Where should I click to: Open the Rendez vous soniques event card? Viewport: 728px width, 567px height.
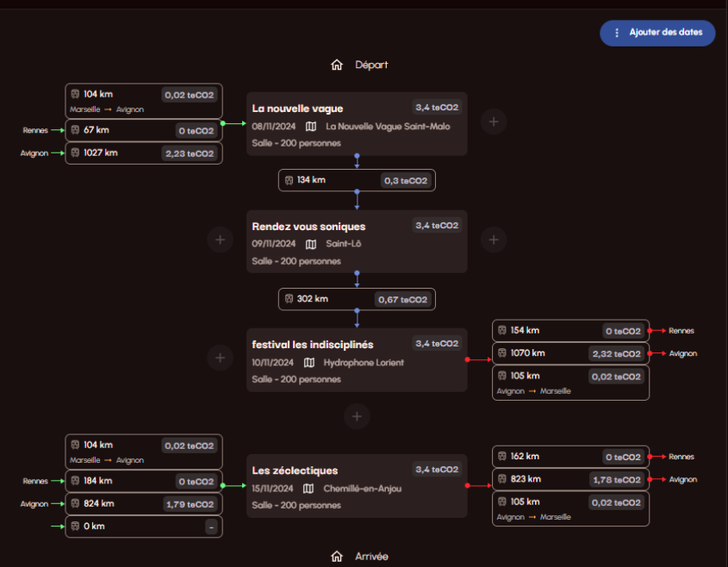[357, 241]
